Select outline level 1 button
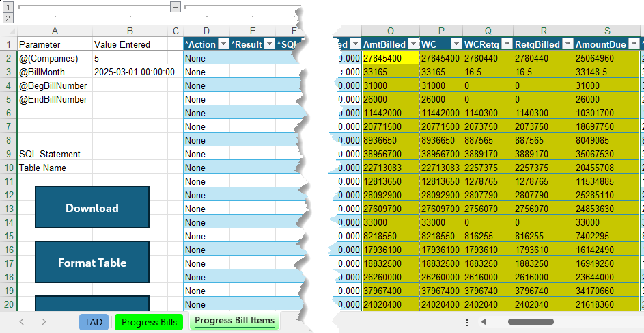The image size is (644, 333). (x=8, y=7)
